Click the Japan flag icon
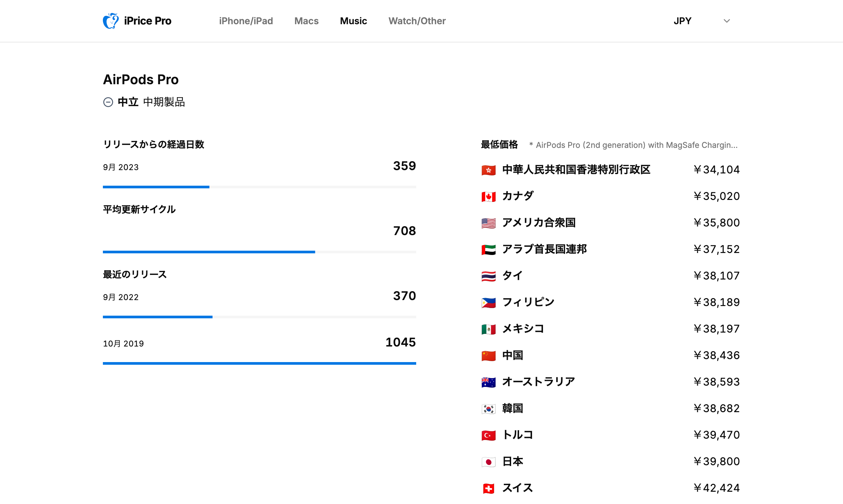This screenshot has width=843, height=504. tap(488, 462)
